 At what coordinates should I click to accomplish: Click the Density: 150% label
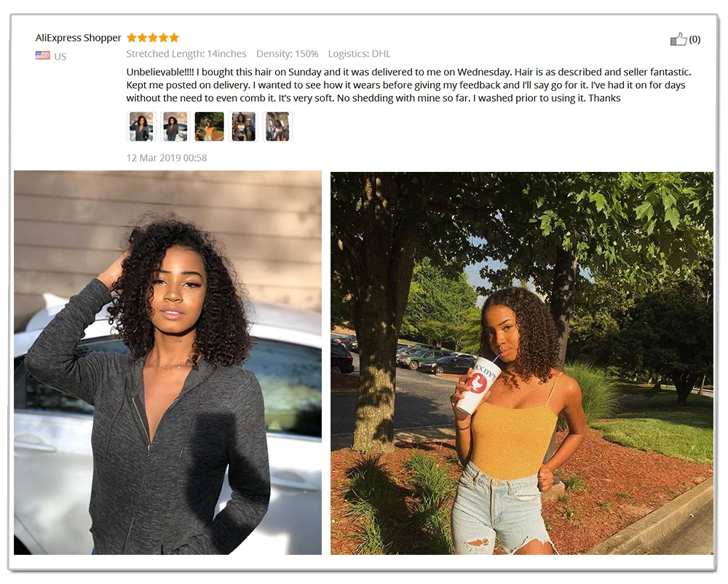[x=288, y=54]
